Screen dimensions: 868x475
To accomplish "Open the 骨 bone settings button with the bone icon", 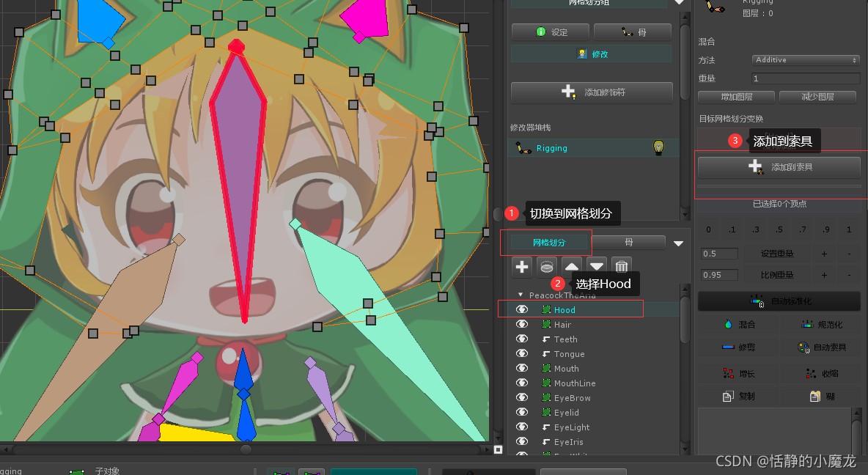I will pos(633,32).
